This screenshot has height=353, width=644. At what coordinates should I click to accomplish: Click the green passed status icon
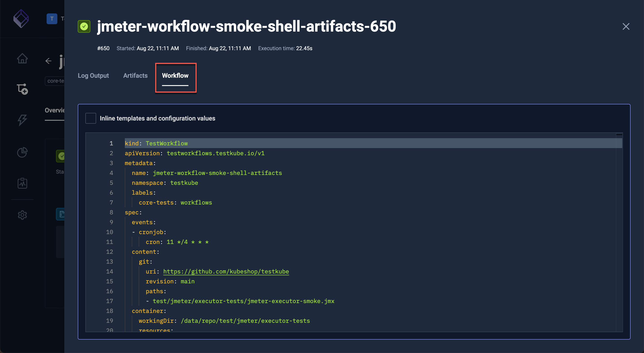[x=84, y=26]
